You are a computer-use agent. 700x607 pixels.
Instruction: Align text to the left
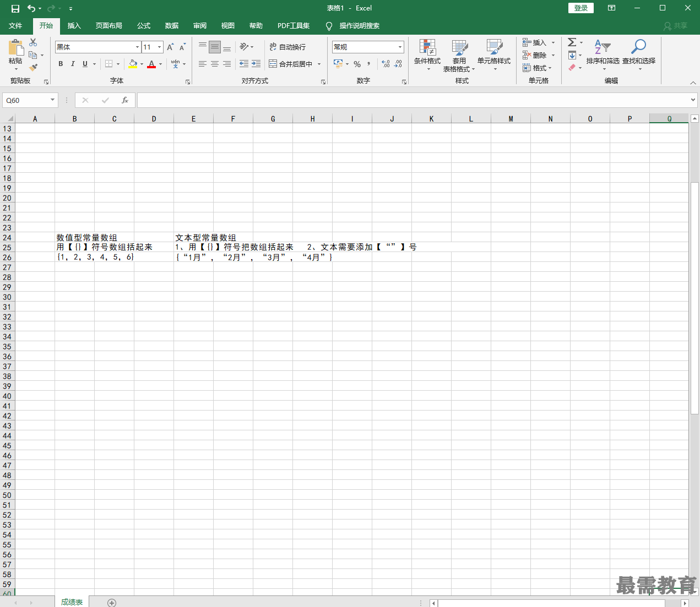click(203, 64)
